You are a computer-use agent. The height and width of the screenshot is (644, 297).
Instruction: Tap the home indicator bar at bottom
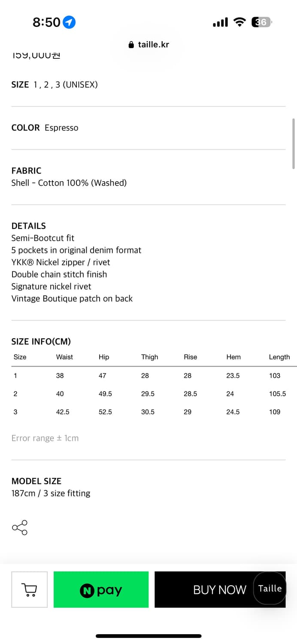point(148,636)
